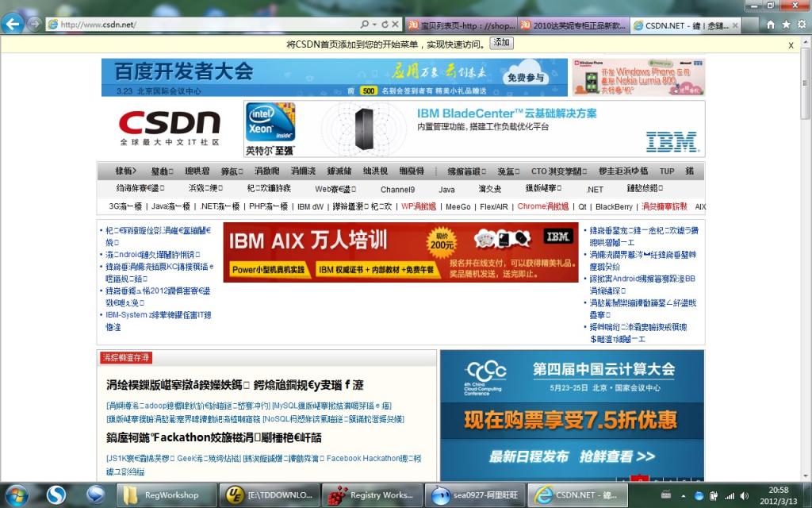Image resolution: width=812 pixels, height=508 pixels.
Task: Open the MeeGo link
Action: [458, 206]
